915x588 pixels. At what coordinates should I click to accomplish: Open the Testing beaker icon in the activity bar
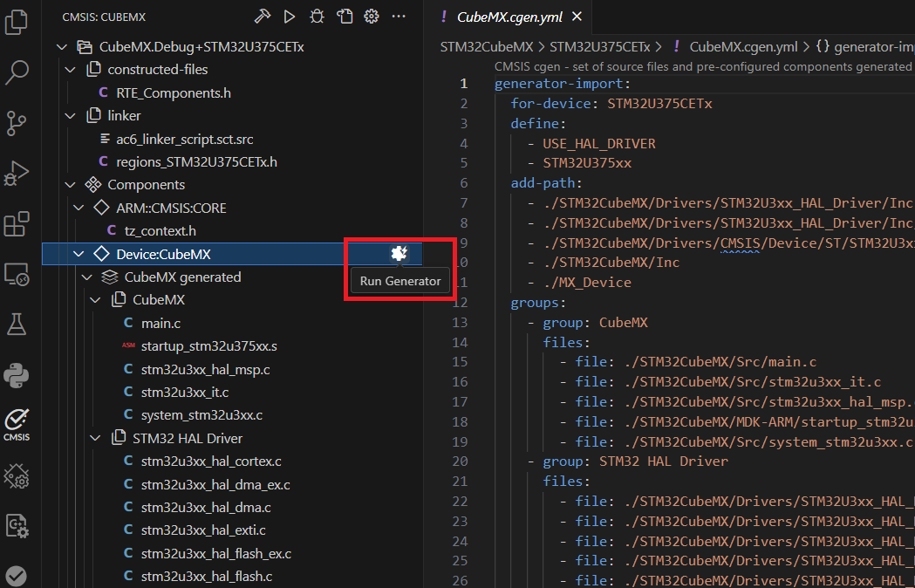point(17,325)
